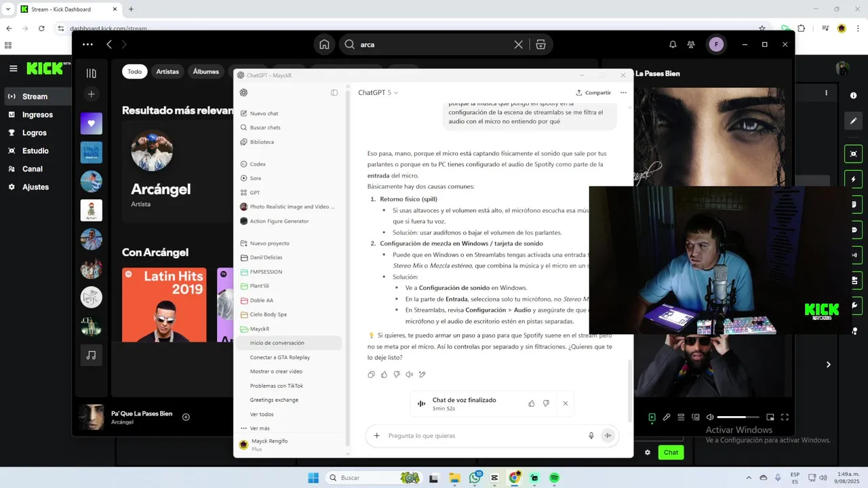The image size is (868, 488).
Task: Adjust the Spotify volume slider
Action: 738,418
